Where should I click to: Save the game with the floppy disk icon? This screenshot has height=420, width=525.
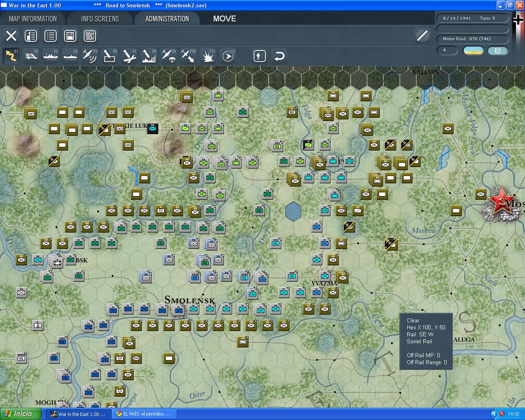coord(70,36)
